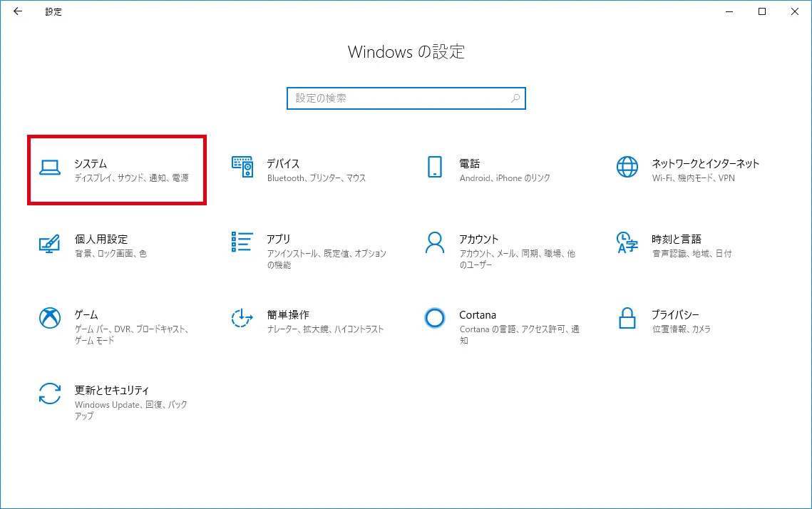Open 個人用設定 settings title

point(101,240)
